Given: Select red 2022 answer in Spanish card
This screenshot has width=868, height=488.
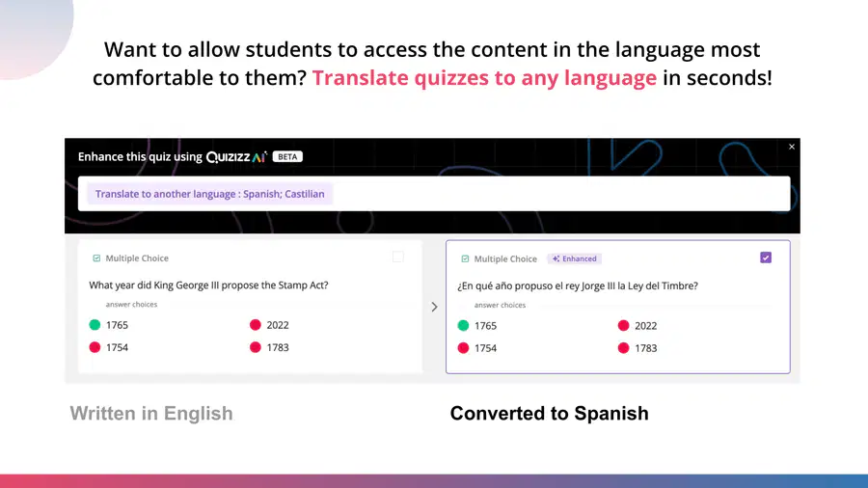Looking at the screenshot, I should pyautogui.click(x=637, y=326).
